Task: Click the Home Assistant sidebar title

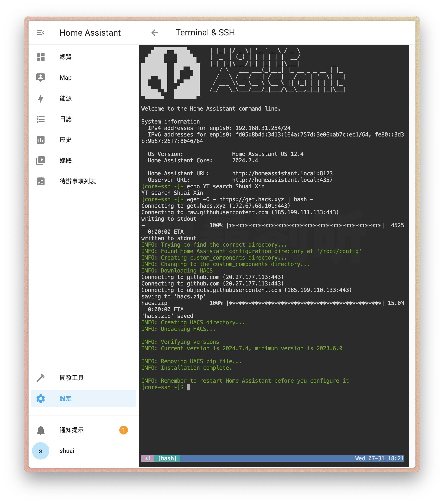Action: click(x=90, y=33)
